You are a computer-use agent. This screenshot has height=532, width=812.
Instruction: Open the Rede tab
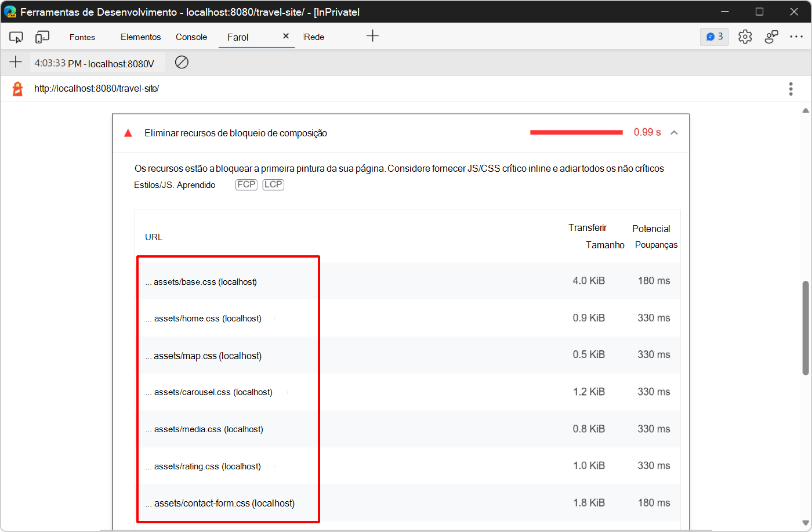[x=314, y=36]
